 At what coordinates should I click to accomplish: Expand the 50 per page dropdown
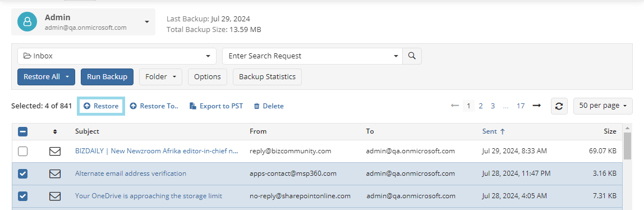(603, 106)
